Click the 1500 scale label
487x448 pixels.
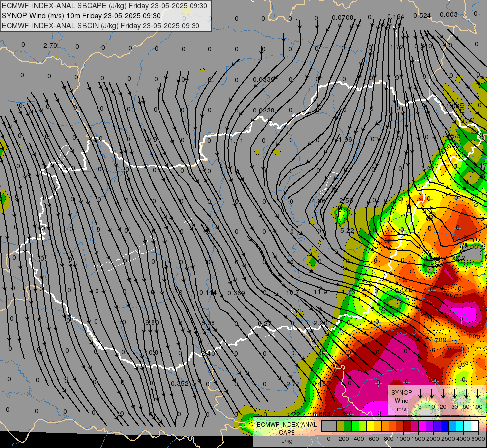point(418,439)
